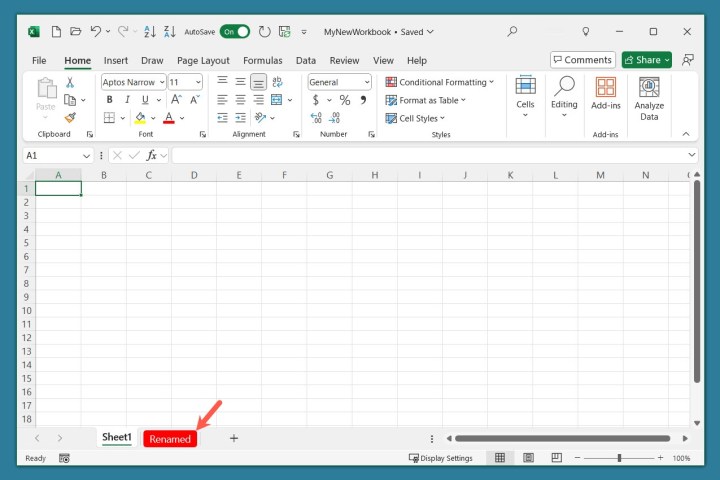Apply Percent Style to cell
Image resolution: width=720 pixels, height=480 pixels.
click(344, 100)
